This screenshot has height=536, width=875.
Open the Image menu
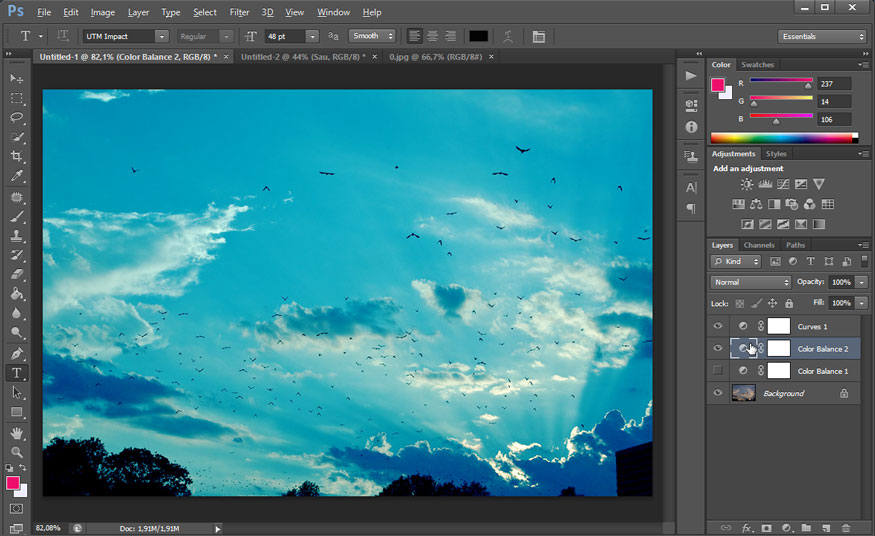[x=103, y=12]
